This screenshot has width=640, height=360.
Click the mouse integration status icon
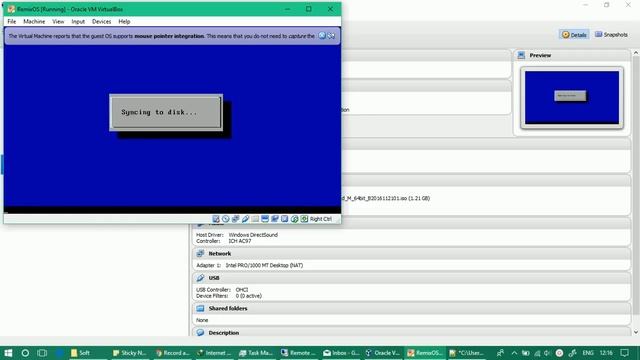tap(294, 219)
